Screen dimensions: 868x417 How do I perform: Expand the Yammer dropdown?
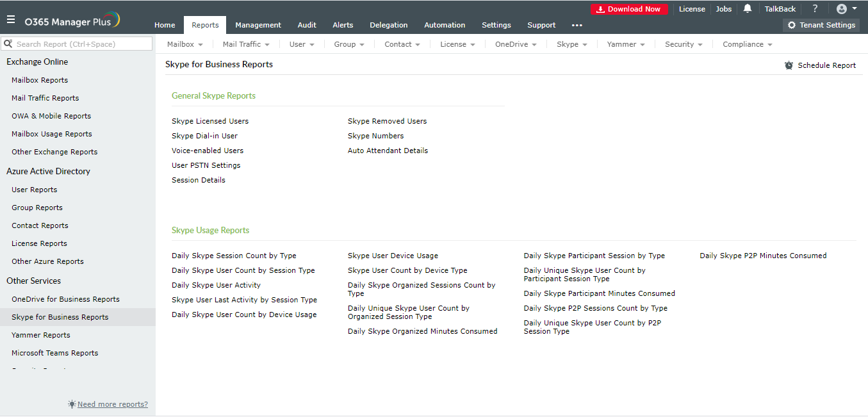point(626,44)
